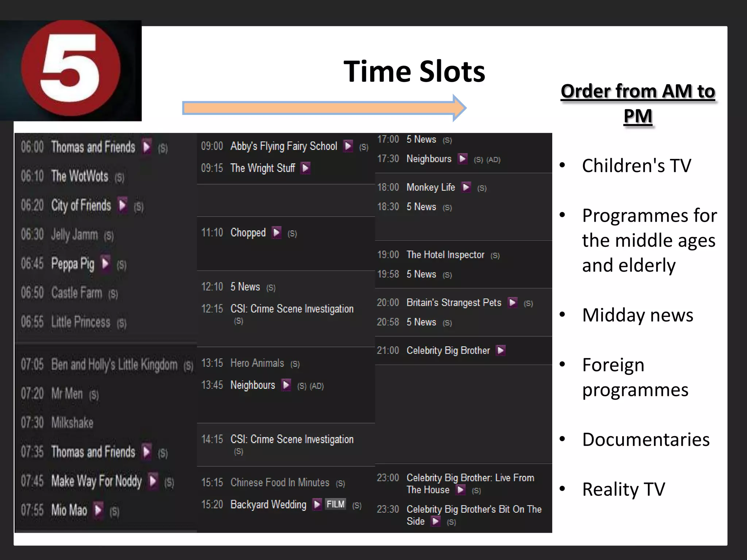
Task: Click play icon beside 17:30 Neighbours
Action: pyautogui.click(x=463, y=159)
